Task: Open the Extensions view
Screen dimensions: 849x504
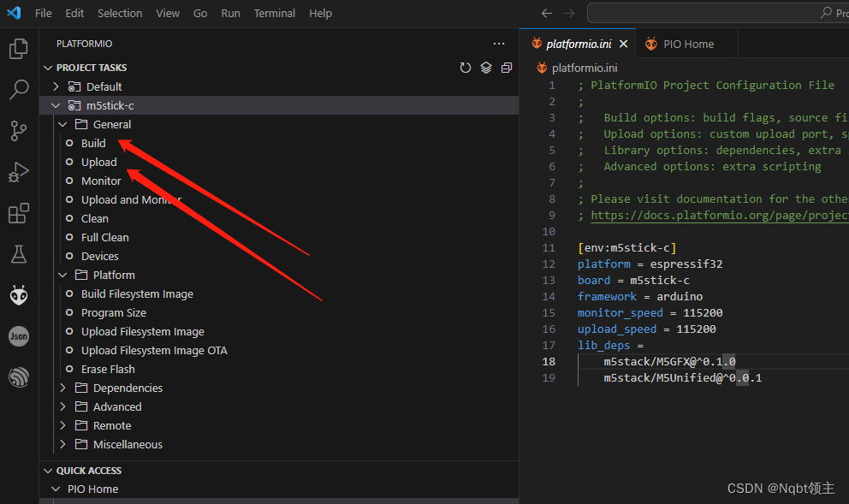Action: (19, 213)
